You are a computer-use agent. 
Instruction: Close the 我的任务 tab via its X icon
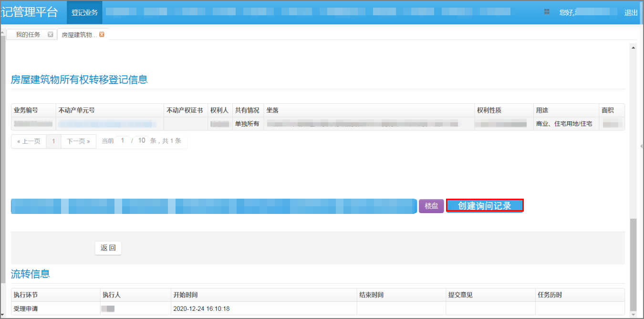(x=50, y=34)
